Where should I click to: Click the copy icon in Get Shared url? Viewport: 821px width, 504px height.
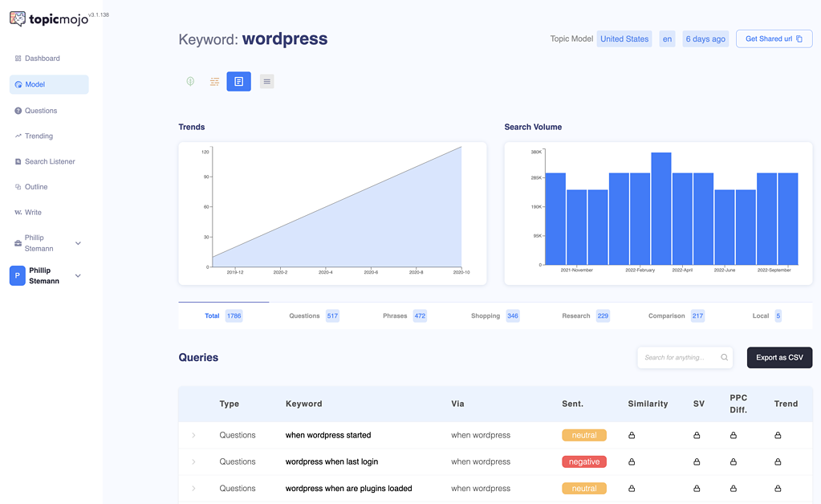coord(799,39)
